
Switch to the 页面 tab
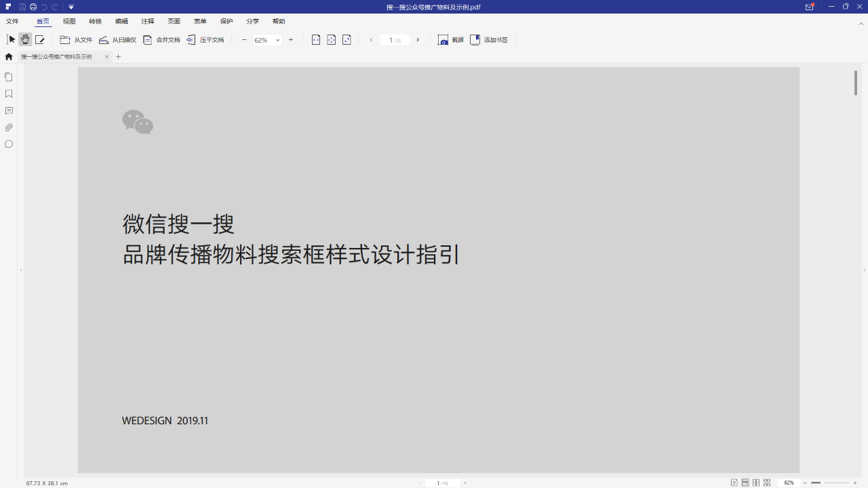(x=174, y=22)
